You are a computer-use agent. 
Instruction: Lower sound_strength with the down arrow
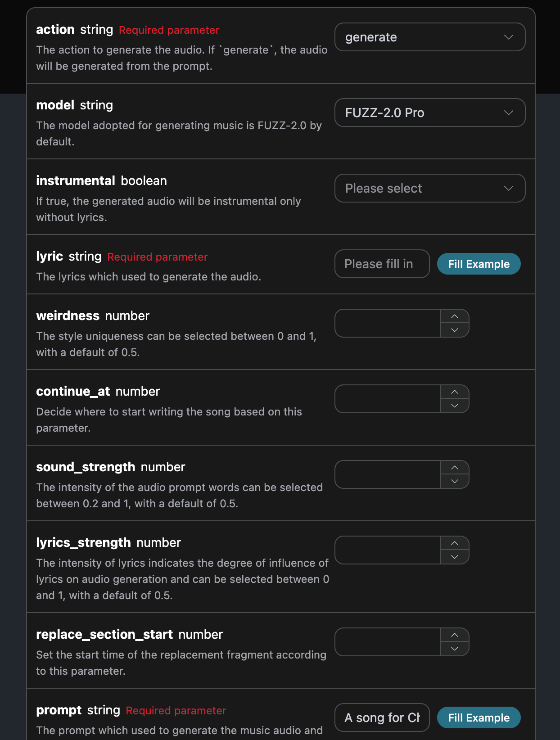coord(455,481)
